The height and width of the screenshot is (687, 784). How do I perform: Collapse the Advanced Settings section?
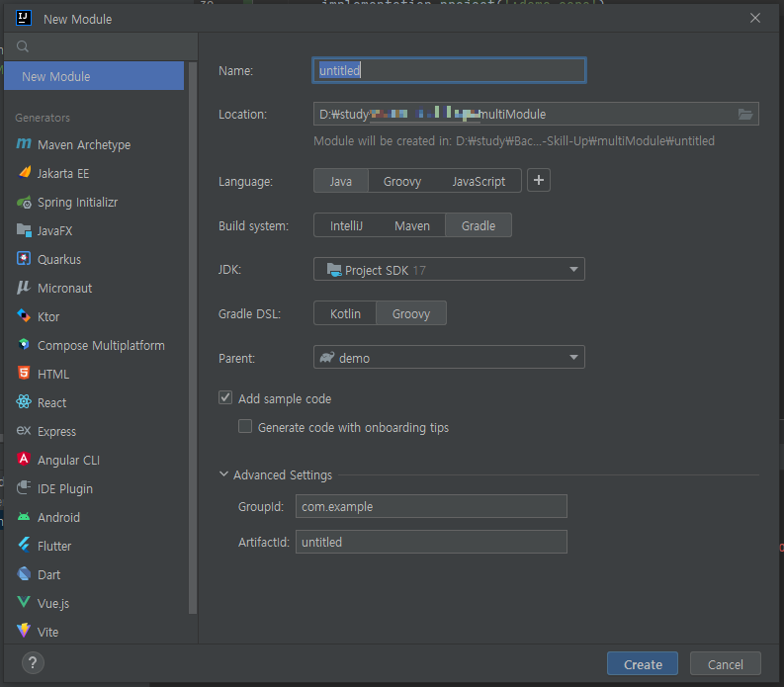(x=223, y=474)
